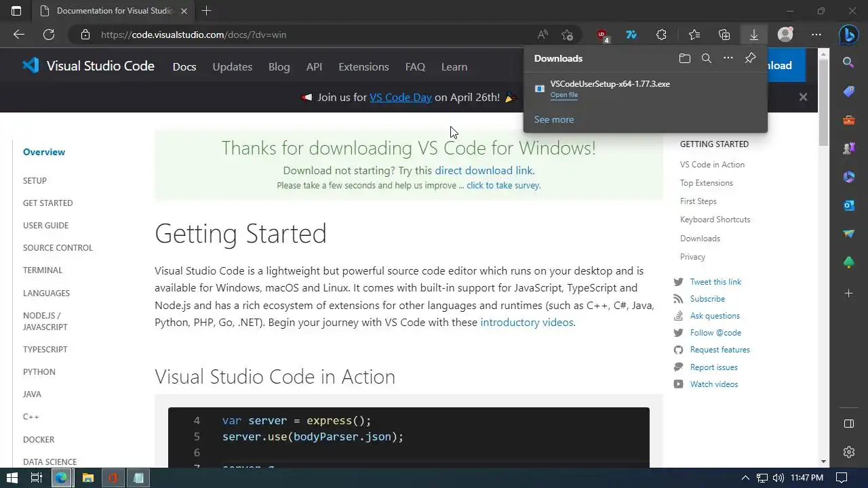Jump to VS Code in Action section
The height and width of the screenshot is (488, 868).
pyautogui.click(x=712, y=165)
